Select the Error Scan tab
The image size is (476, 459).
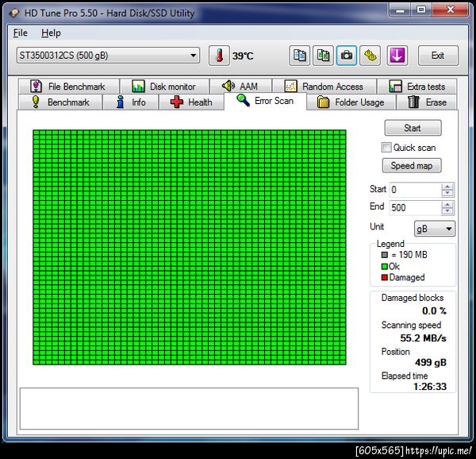pyautogui.click(x=265, y=101)
